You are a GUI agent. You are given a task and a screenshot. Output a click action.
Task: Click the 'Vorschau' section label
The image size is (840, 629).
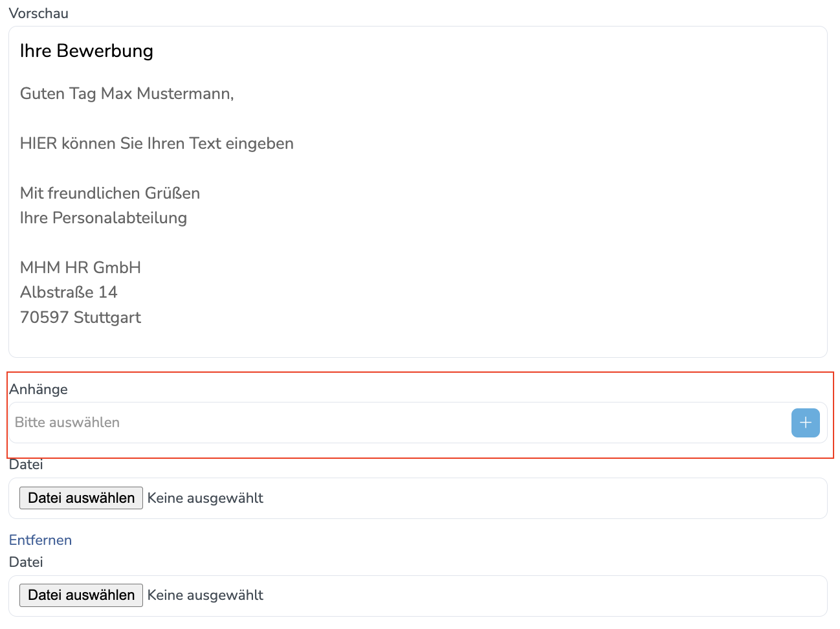pos(39,13)
